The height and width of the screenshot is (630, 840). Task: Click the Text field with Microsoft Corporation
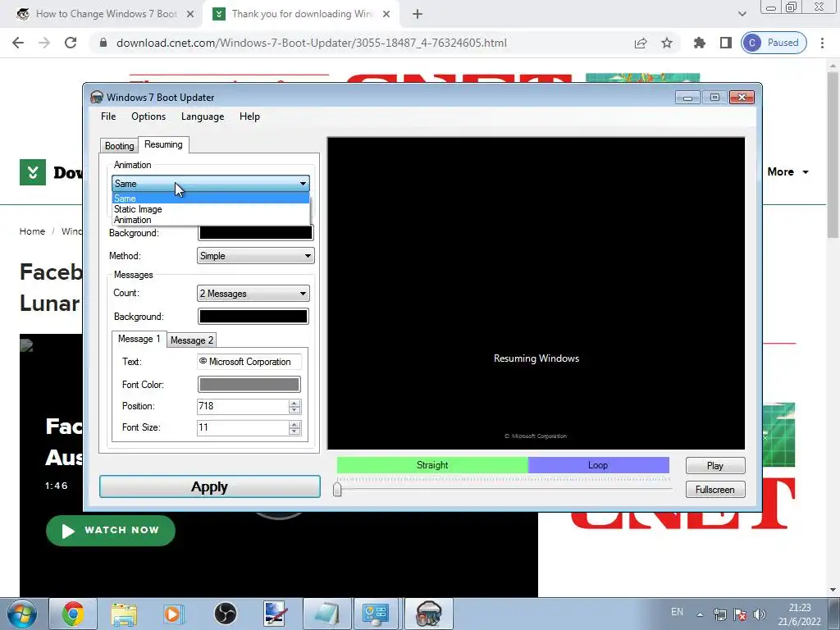pos(249,362)
